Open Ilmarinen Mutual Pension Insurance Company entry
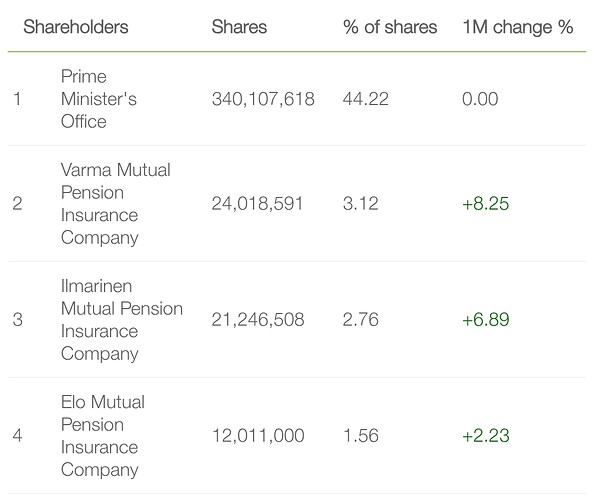The height and width of the screenshot is (500, 594). coord(122,320)
